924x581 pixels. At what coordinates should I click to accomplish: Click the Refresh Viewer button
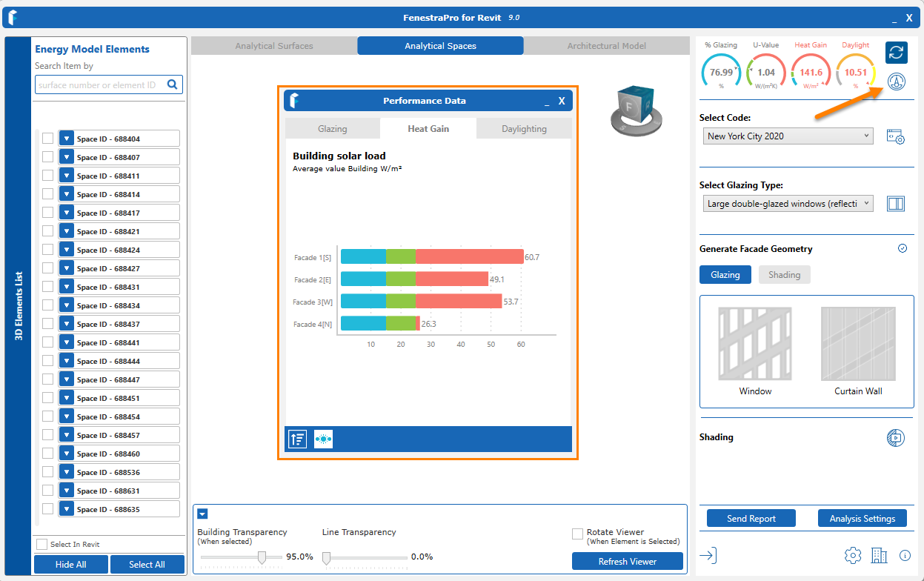627,562
